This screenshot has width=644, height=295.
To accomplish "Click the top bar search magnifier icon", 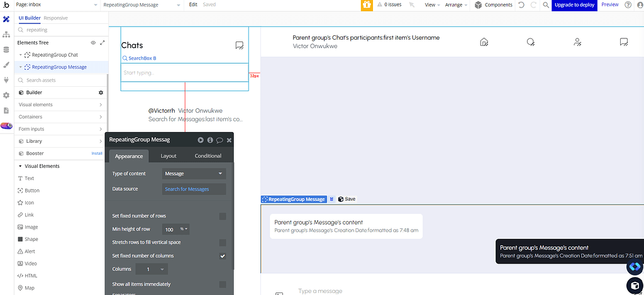I will tap(545, 5).
